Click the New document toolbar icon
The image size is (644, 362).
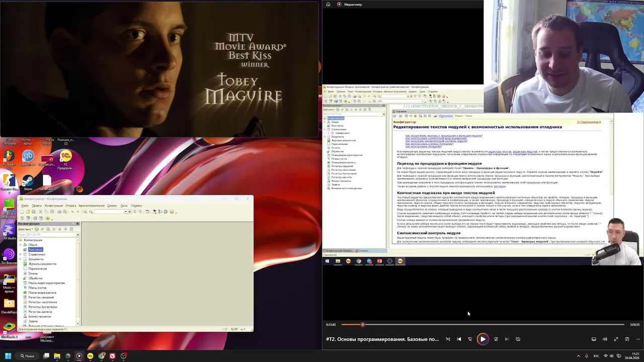pyautogui.click(x=22, y=212)
